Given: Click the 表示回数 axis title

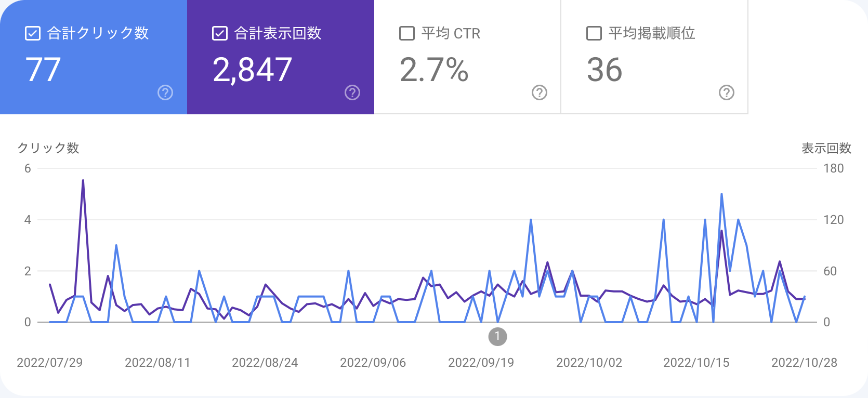Looking at the screenshot, I should pos(826,148).
